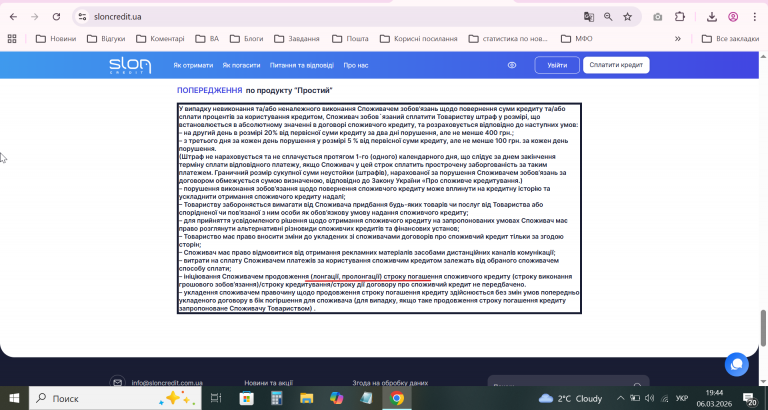Click the Увійти button
768x410 pixels.
pyautogui.click(x=557, y=65)
